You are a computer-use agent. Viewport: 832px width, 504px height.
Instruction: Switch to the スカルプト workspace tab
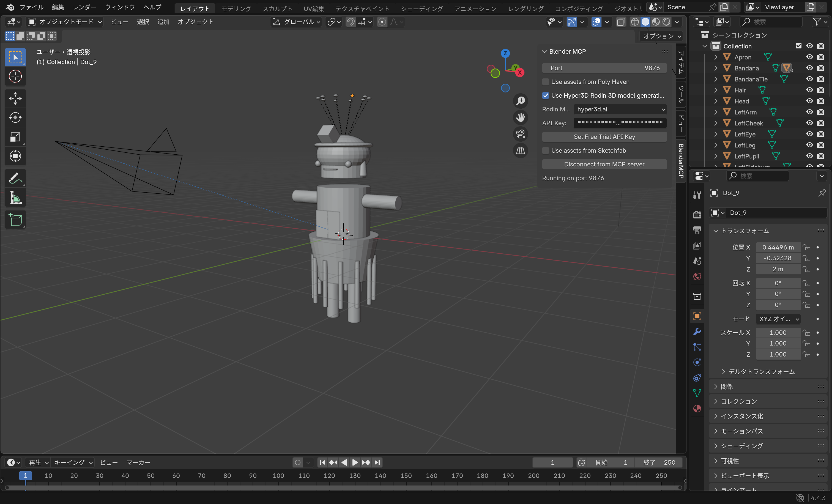coord(277,8)
